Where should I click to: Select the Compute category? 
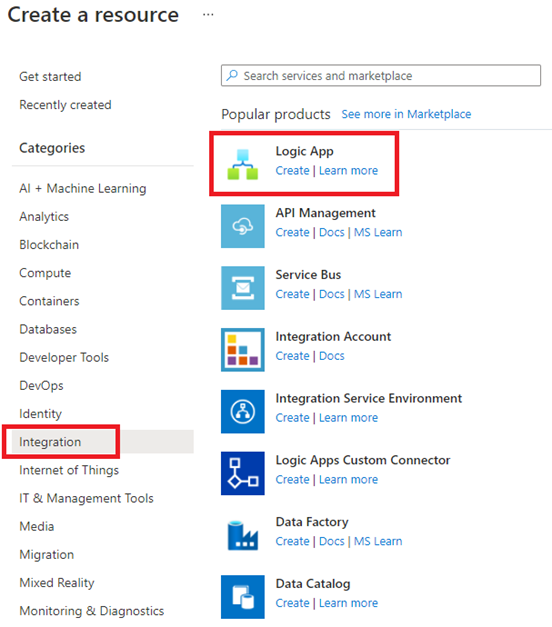click(45, 273)
